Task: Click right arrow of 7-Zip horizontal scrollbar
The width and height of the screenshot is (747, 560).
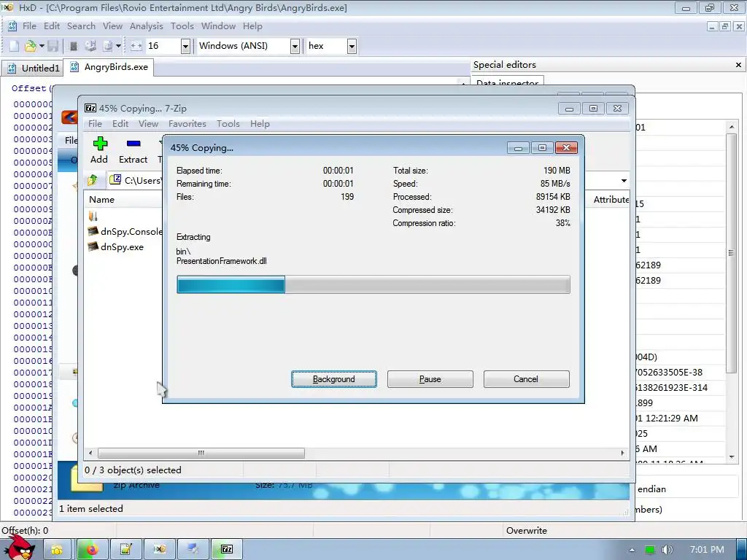Action: [x=622, y=453]
